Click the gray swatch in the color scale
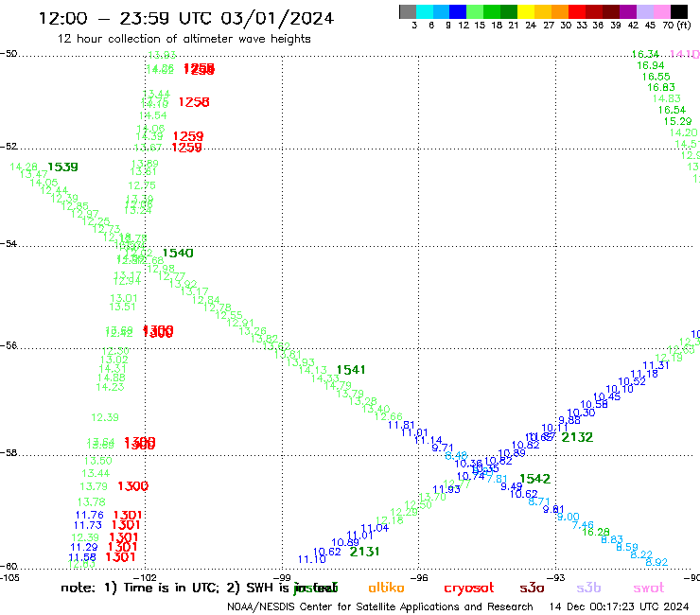 click(408, 11)
